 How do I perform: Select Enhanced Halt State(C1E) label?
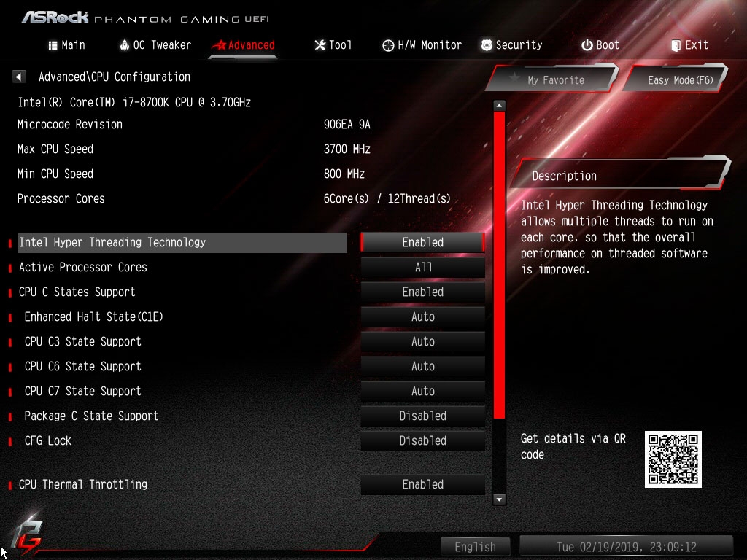94,316
